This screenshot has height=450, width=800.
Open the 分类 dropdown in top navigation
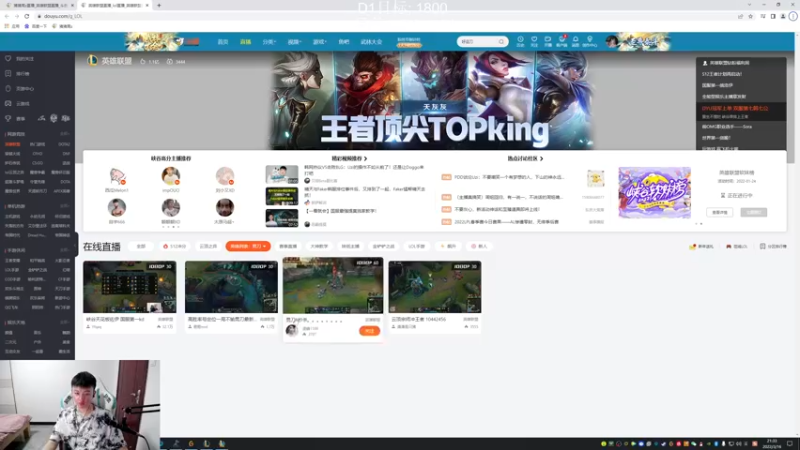click(269, 42)
